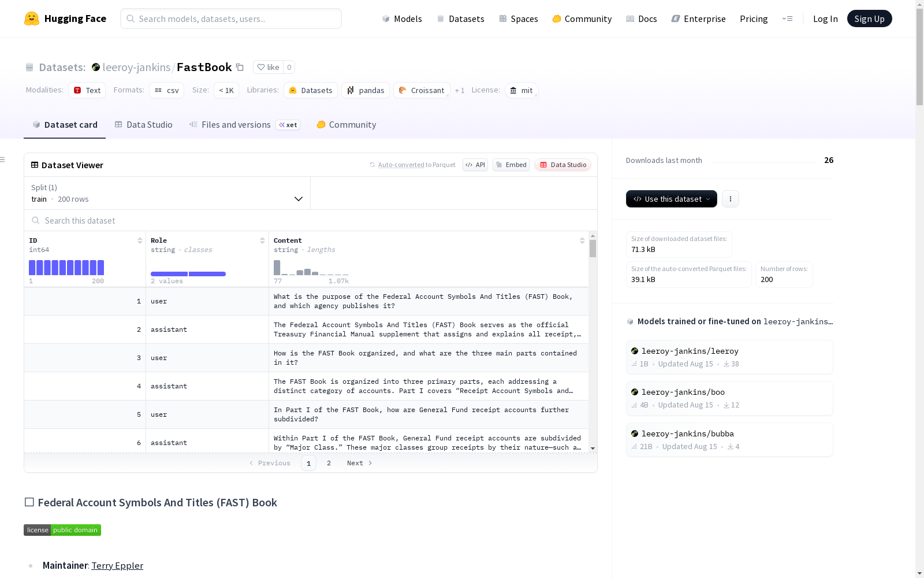The height and width of the screenshot is (578, 924).
Task: Click the mit license tag
Action: pyautogui.click(x=521, y=90)
